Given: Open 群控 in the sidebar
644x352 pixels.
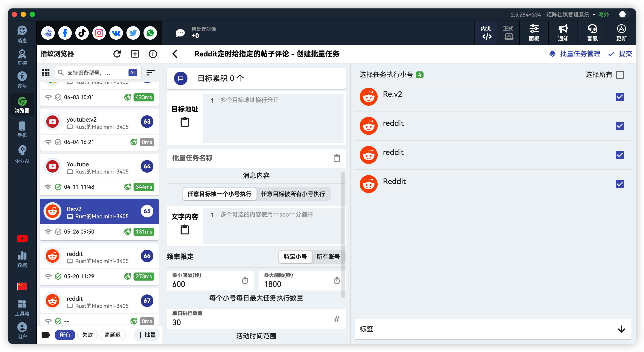Looking at the screenshot, I should pos(22,57).
